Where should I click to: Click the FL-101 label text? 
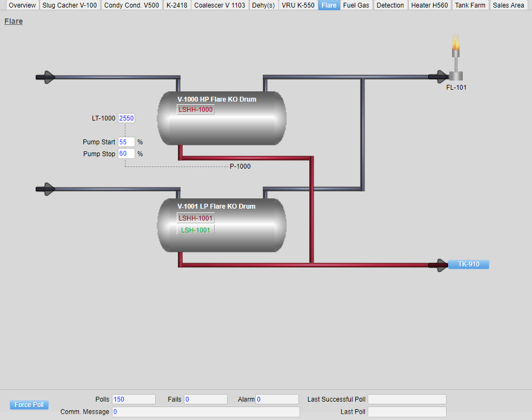[x=456, y=88]
